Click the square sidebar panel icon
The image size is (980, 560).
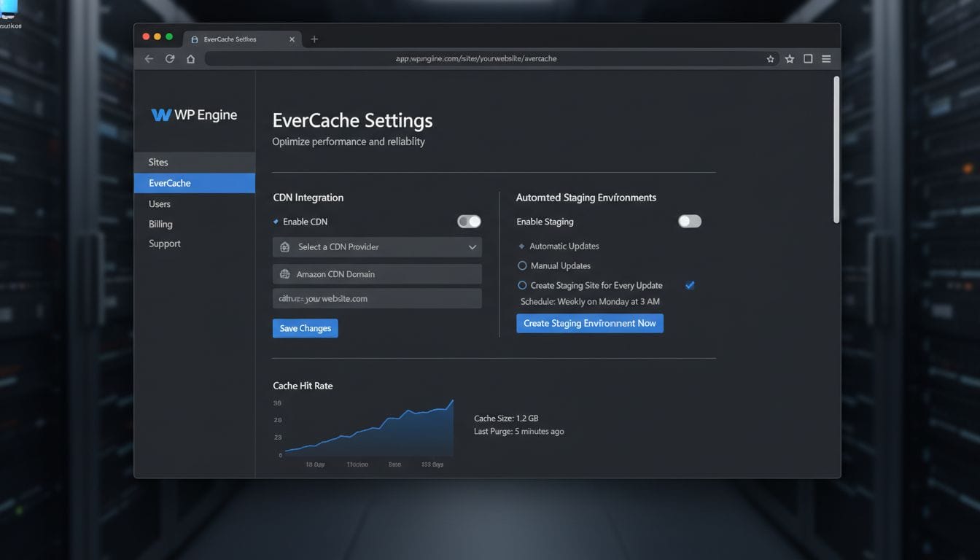click(x=808, y=59)
